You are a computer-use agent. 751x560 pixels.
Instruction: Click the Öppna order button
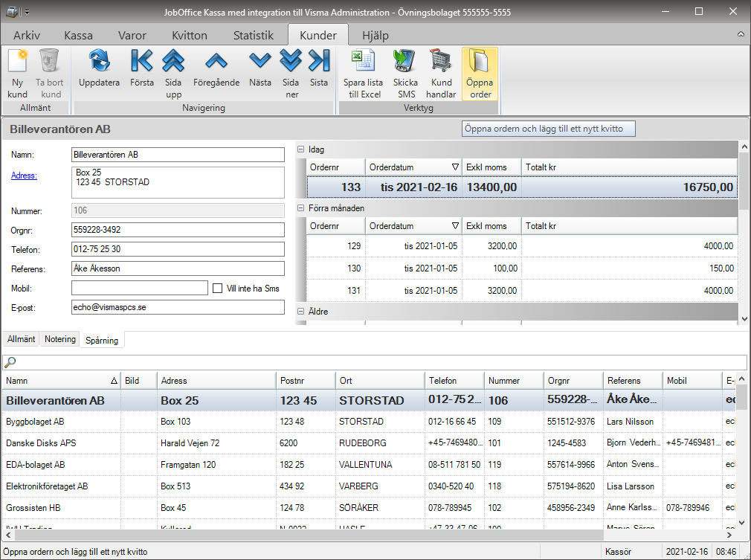(480, 74)
